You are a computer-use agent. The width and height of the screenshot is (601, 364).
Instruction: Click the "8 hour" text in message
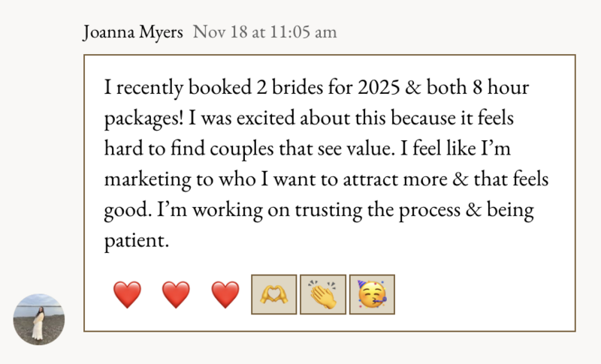coord(500,87)
